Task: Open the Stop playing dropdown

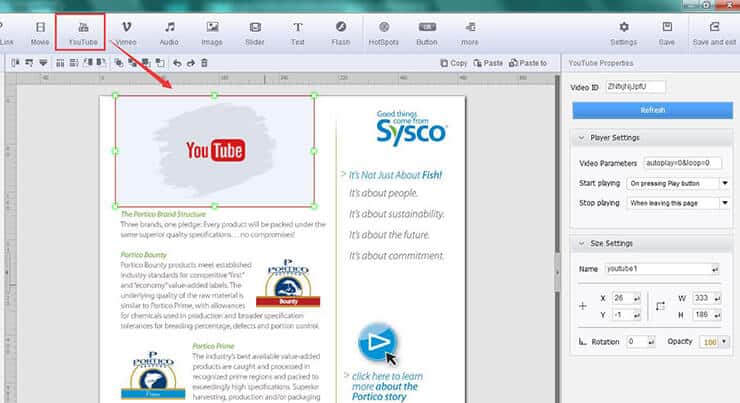Action: (678, 203)
